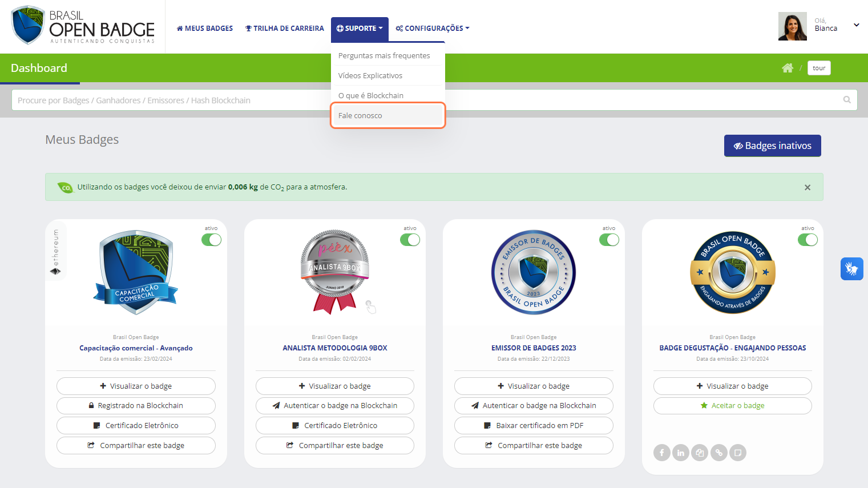Viewport: 868px width, 488px height.
Task: Click Compartilhar este badge for Capacitação comercial
Action: [136, 446]
